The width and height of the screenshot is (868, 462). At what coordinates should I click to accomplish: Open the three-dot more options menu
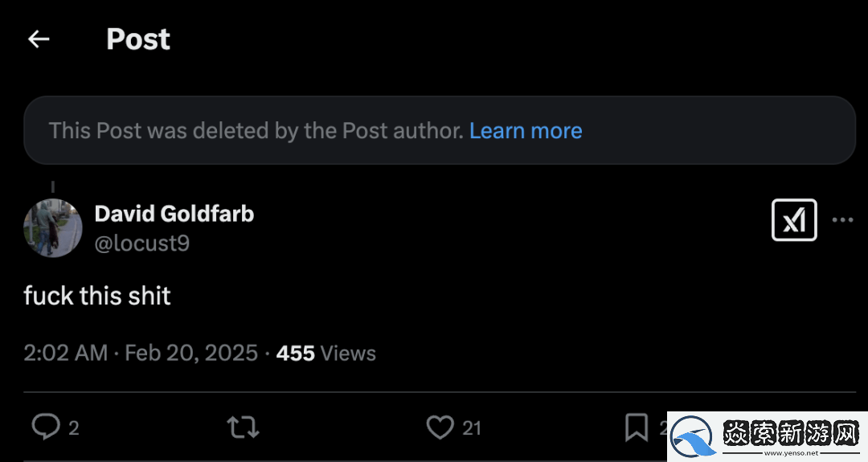point(842,220)
